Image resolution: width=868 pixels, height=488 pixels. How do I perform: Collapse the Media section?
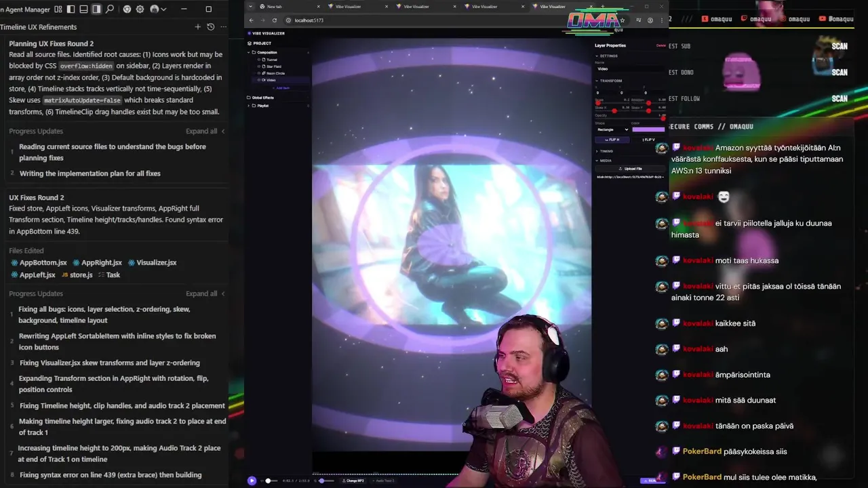[604, 161]
